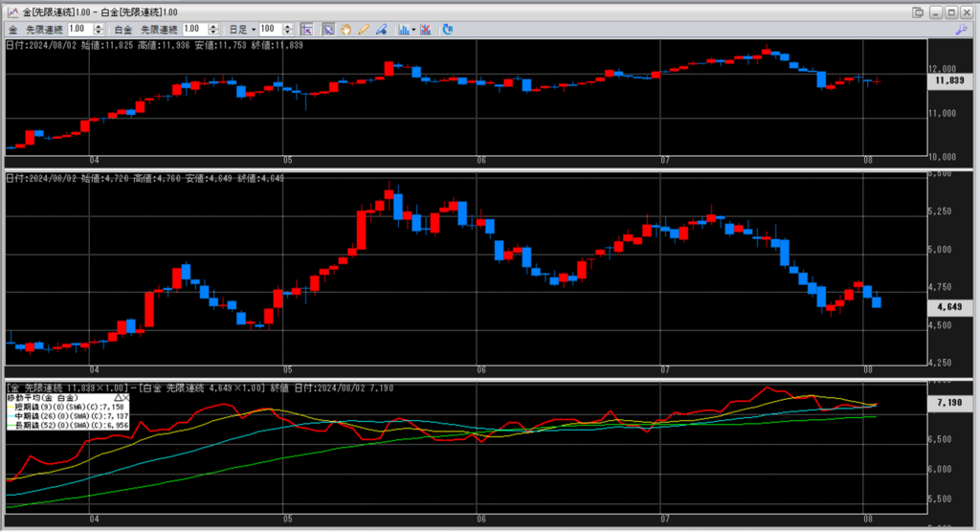Image resolution: width=980 pixels, height=532 pixels.
Task: Click the detach window icon in title bar
Action: coord(919,11)
